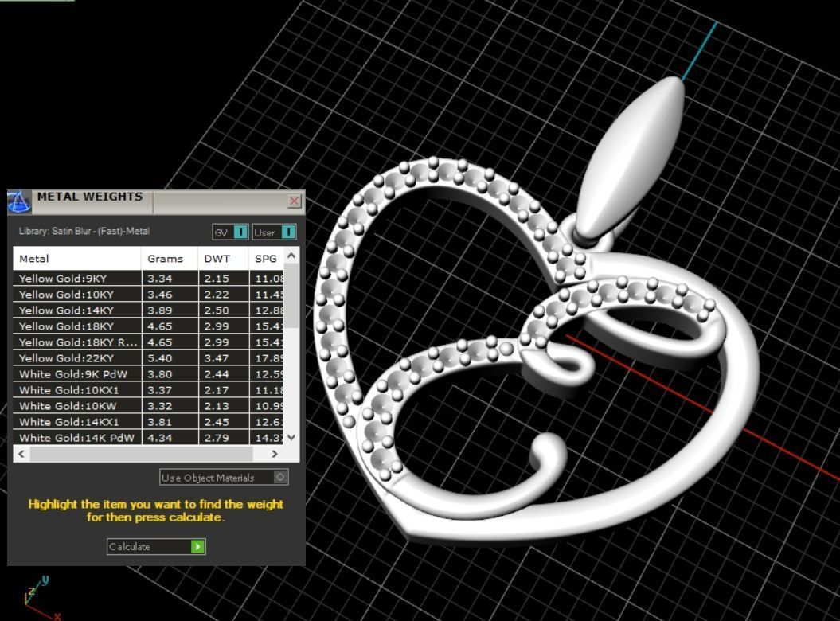This screenshot has width=840, height=621.
Task: Select the White Gold:14K PdW row
Action: point(148,438)
